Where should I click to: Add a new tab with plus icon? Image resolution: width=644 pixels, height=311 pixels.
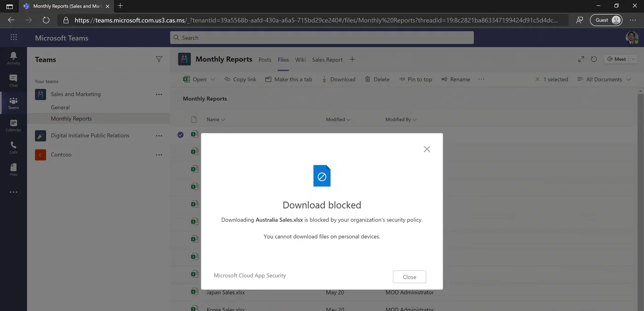tap(352, 59)
